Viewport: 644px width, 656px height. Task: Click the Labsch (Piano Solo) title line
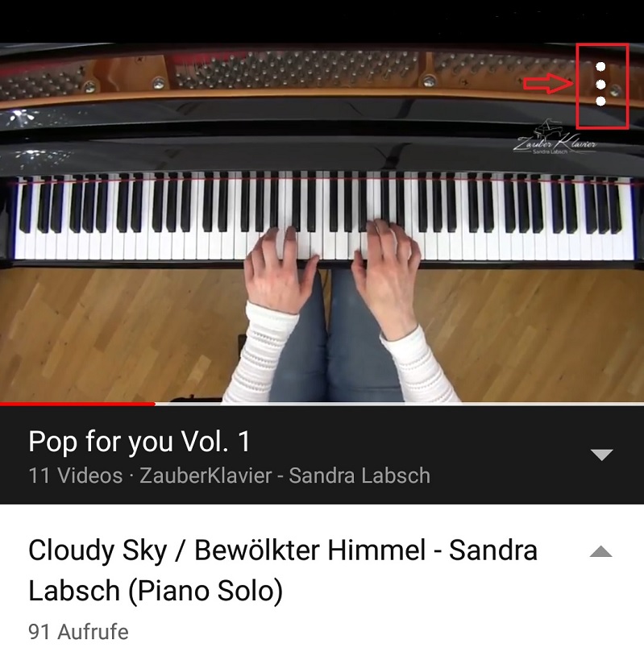pyautogui.click(x=156, y=590)
